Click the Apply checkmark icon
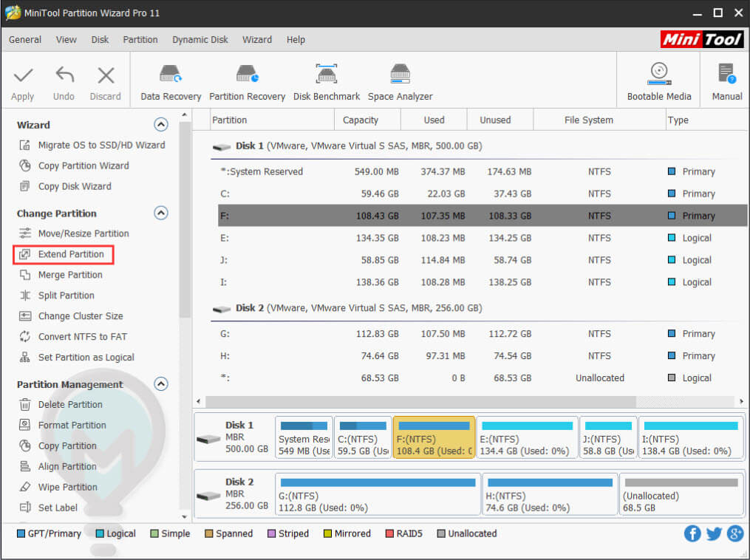 coord(22,75)
